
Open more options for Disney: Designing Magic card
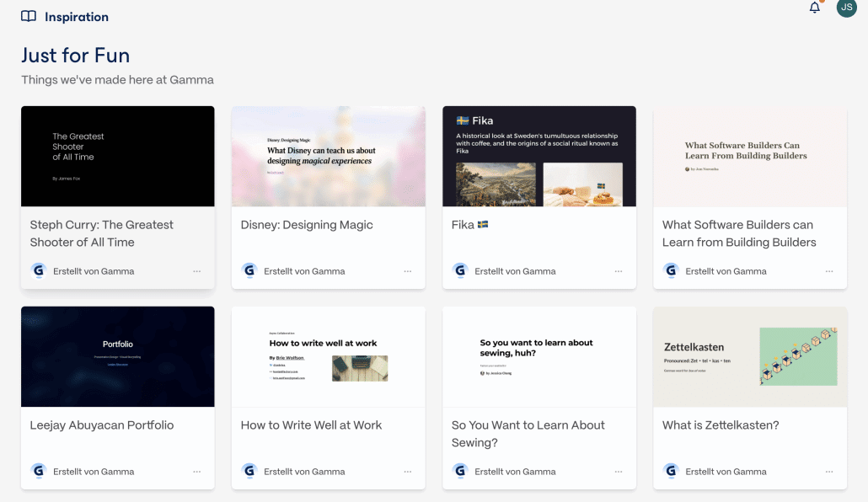(408, 271)
